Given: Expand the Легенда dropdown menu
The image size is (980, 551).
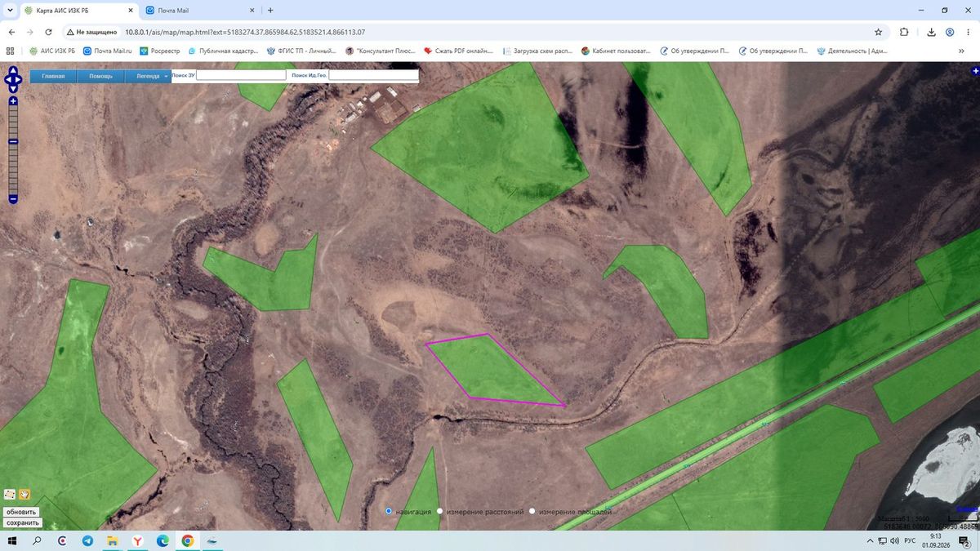Looking at the screenshot, I should coord(148,76).
